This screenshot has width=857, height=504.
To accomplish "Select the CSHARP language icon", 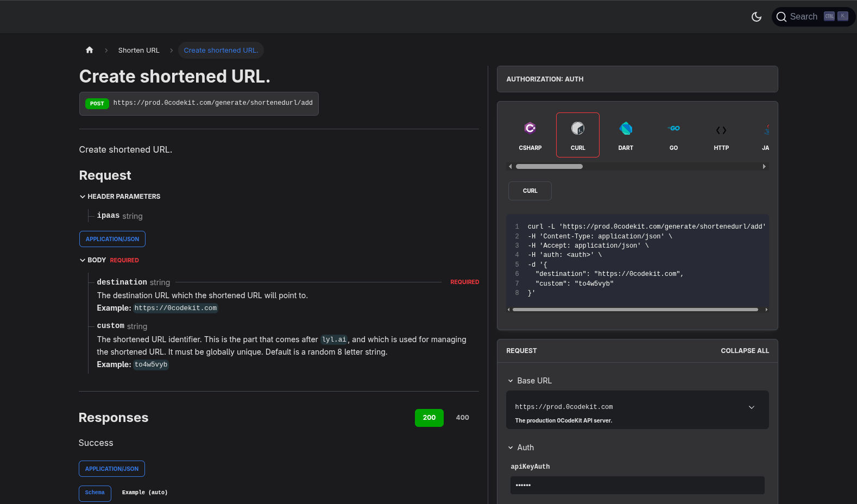I will [x=530, y=135].
